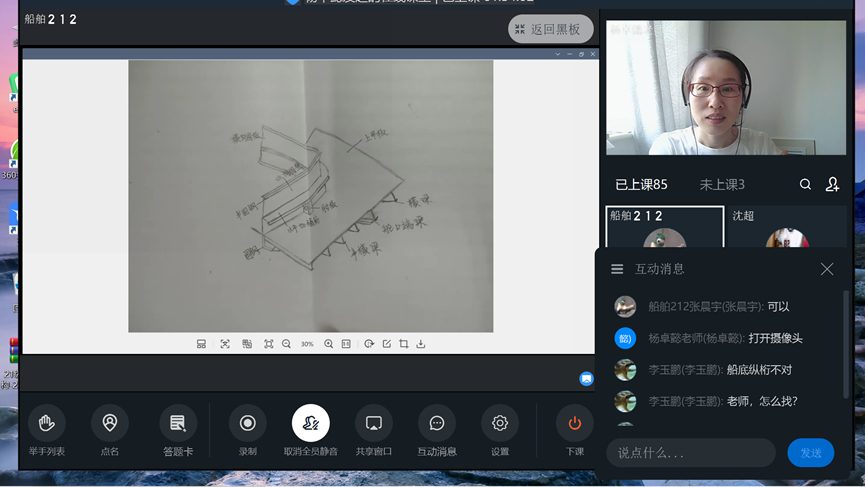The height and width of the screenshot is (487, 865).
Task: Switch to the 已上课85 attended tab
Action: pyautogui.click(x=641, y=185)
